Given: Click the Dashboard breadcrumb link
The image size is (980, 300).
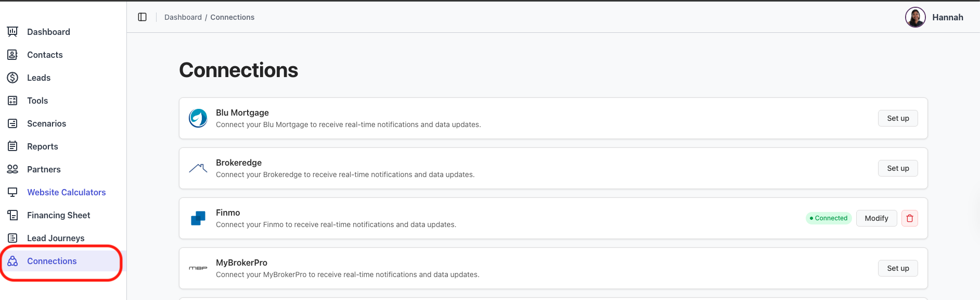Looking at the screenshot, I should pyautogui.click(x=183, y=17).
